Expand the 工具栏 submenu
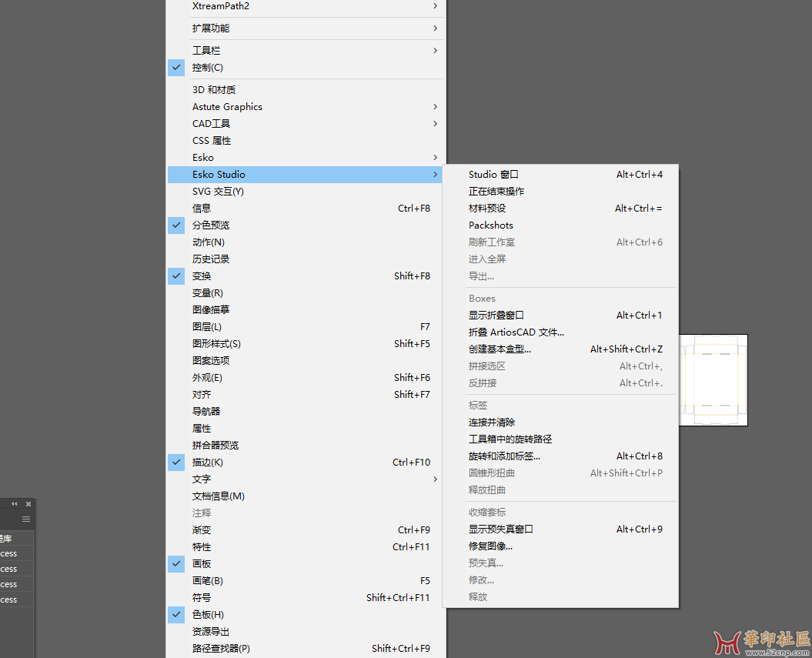Viewport: 812px width, 658px height. (306, 50)
